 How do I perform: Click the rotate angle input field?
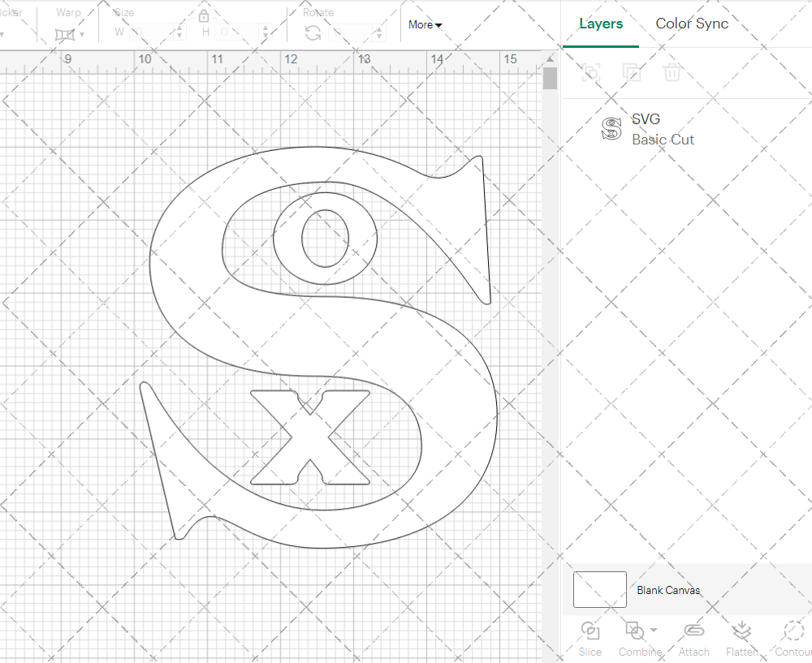click(351, 33)
